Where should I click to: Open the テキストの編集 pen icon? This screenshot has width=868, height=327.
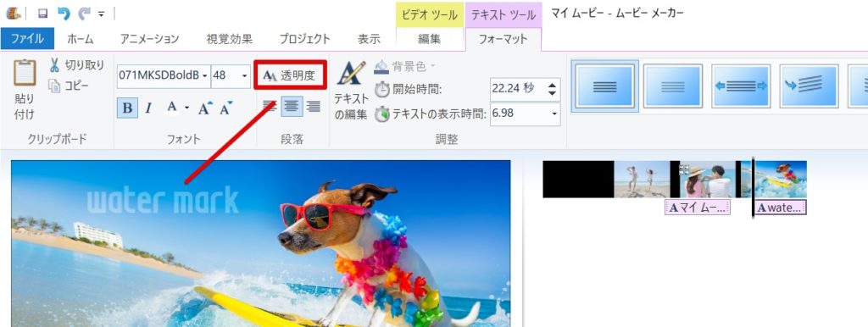pos(352,73)
